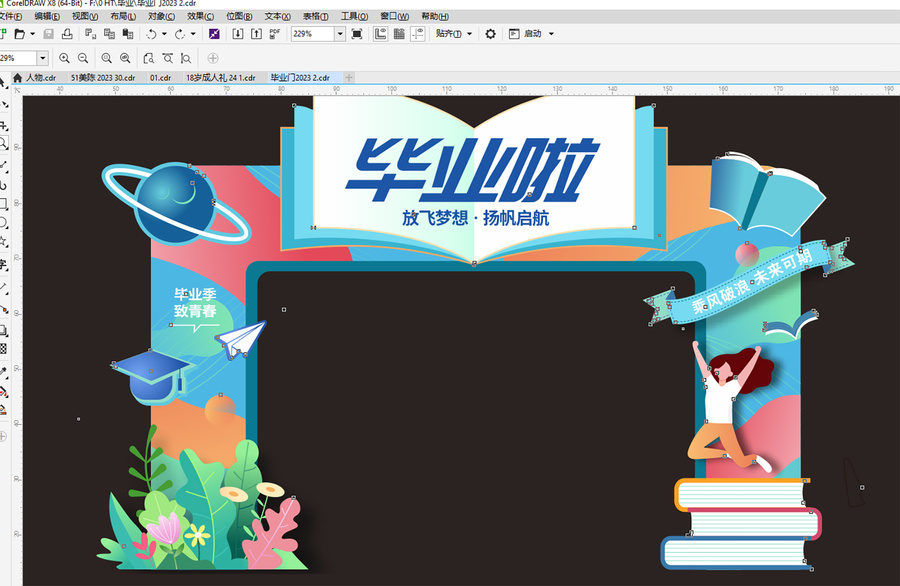This screenshot has height=586, width=900.
Task: Publish to PDF icon
Action: (274, 34)
